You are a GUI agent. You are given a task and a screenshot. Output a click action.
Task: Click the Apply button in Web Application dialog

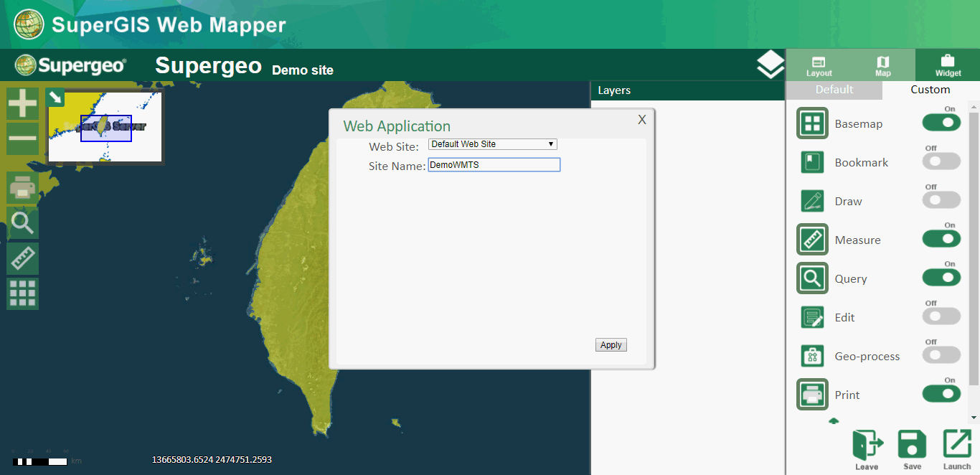[x=611, y=345]
